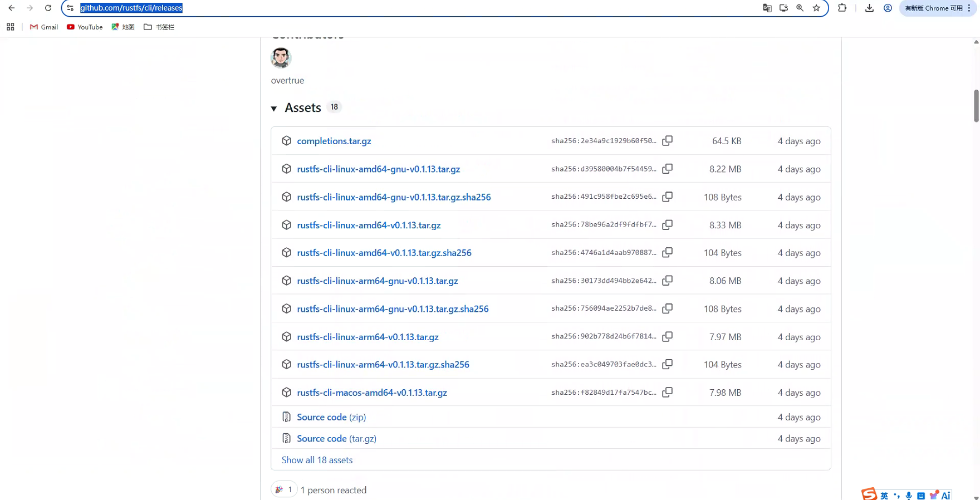
Task: Bookmark this page with the star icon
Action: 816,8
